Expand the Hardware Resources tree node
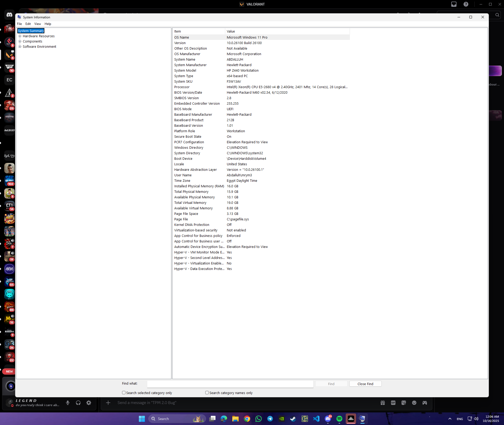504x425 pixels. click(x=20, y=36)
